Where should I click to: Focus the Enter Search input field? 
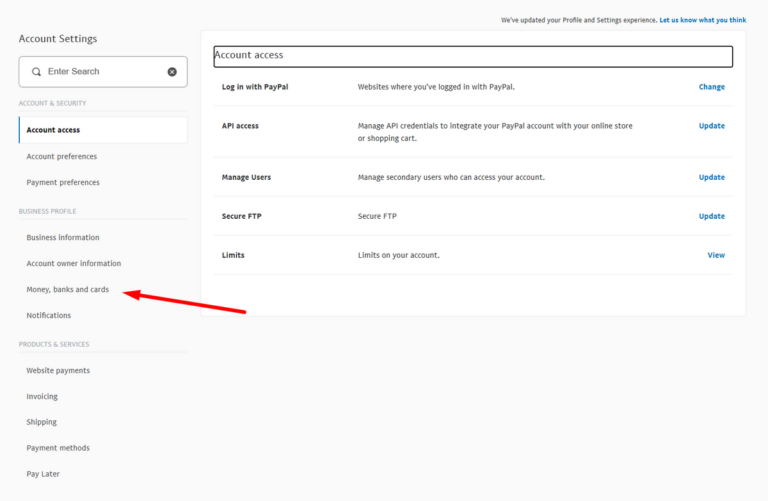tap(103, 72)
